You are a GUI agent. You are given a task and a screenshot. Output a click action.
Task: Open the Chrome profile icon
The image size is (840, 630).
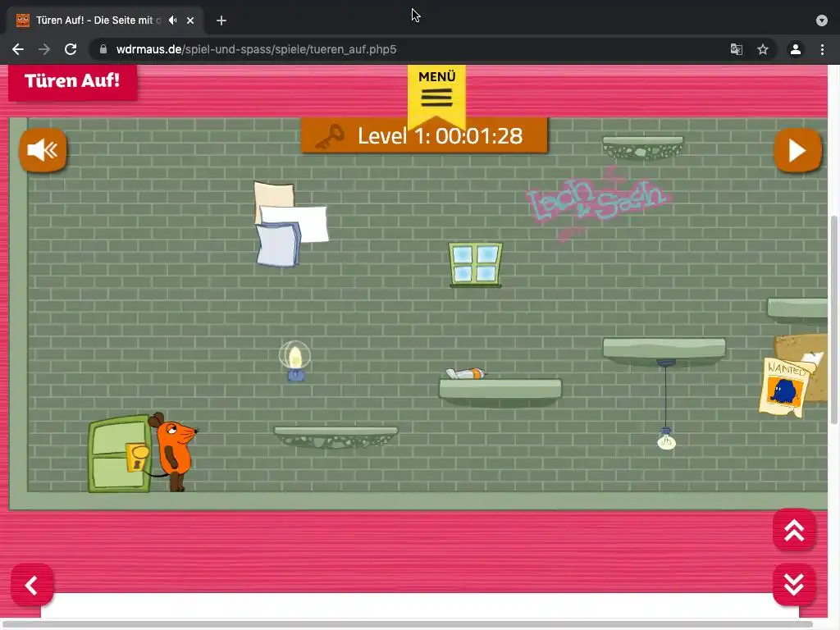796,49
